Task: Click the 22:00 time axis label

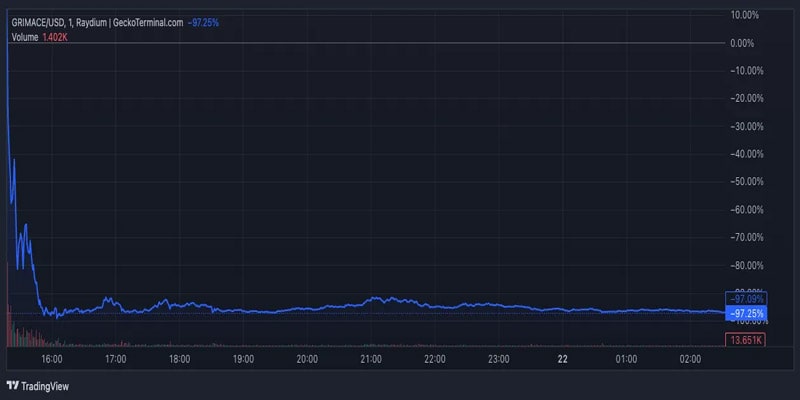Action: [x=435, y=359]
